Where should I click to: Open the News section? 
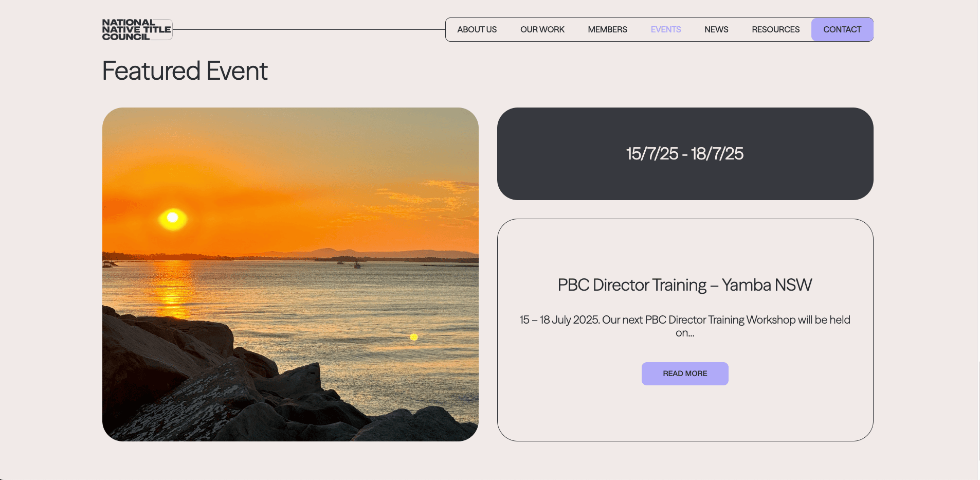point(716,29)
